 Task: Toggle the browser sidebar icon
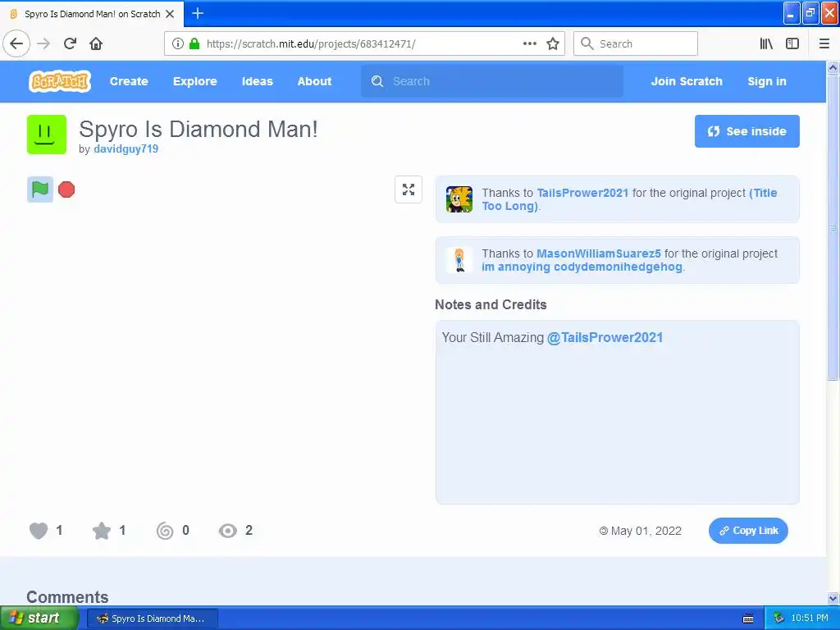tap(792, 43)
